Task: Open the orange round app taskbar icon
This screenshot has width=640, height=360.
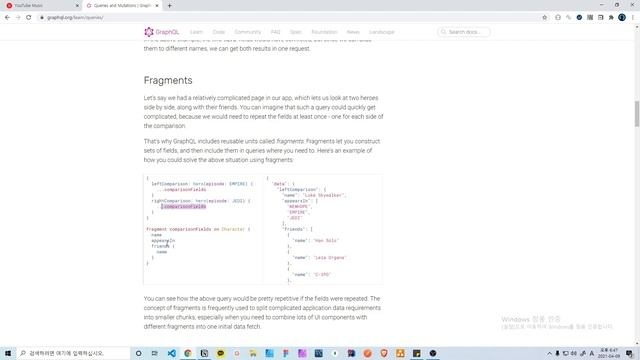Action: click(x=367, y=353)
